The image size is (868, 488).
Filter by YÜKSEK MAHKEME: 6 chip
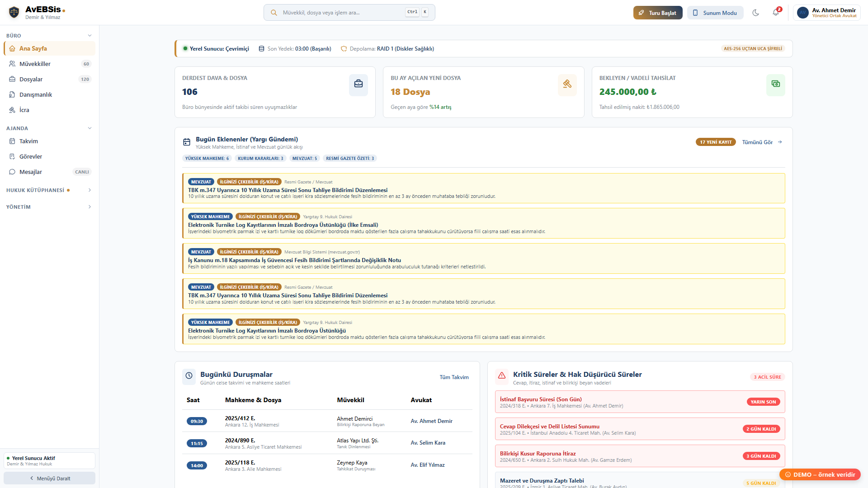pos(207,158)
